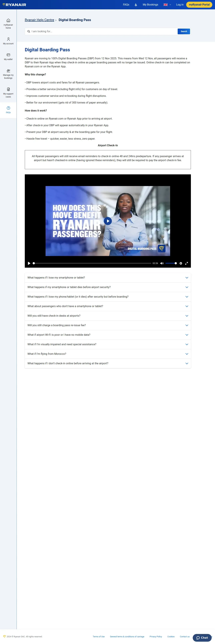Open the Cookies footer link
This screenshot has width=215, height=644.
(171, 637)
